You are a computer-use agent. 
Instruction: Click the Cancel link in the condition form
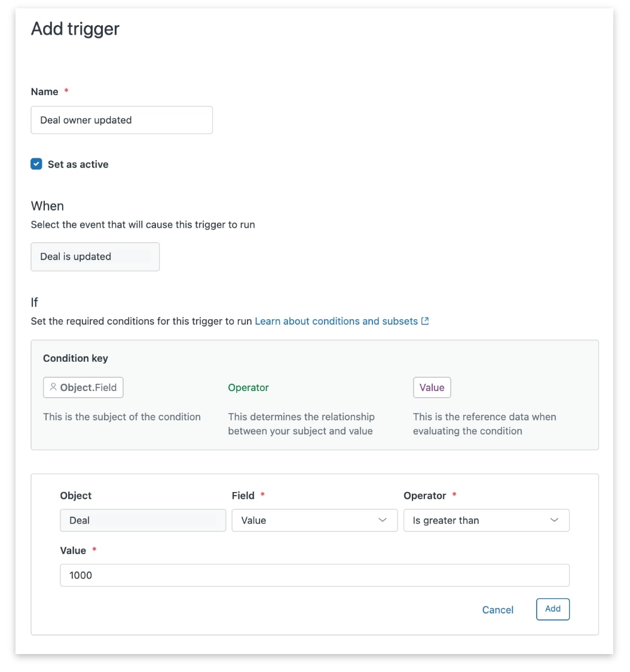[497, 609]
